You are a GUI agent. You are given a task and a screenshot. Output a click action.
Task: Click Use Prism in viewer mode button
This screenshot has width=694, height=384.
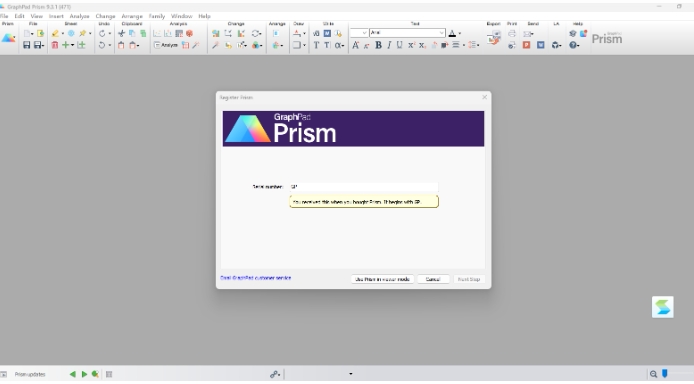pos(382,279)
